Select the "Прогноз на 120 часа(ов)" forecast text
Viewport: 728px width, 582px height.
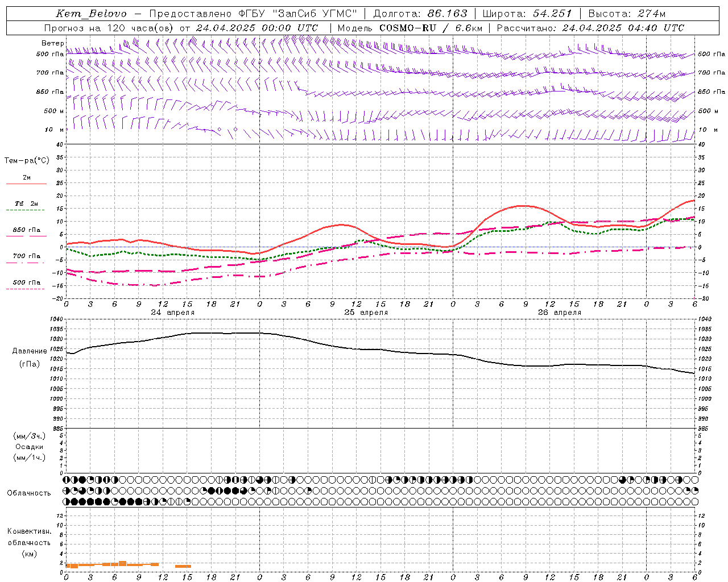point(110,28)
